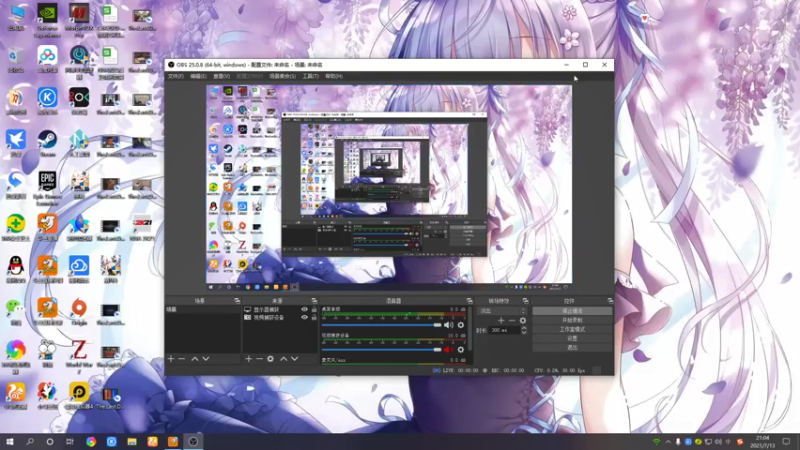Open source properties gear in the sources toolbar
This screenshot has height=450, width=800.
tap(270, 359)
